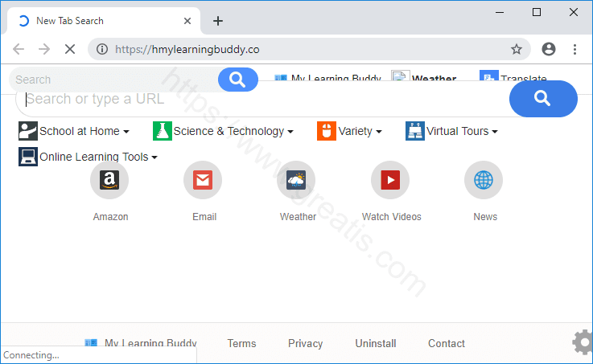
Task: Open a new browser tab
Action: (218, 21)
